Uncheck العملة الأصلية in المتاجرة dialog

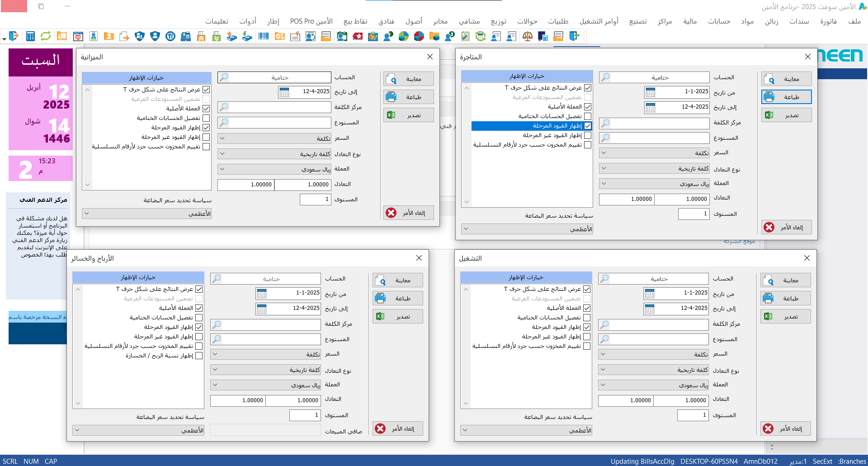click(x=588, y=107)
